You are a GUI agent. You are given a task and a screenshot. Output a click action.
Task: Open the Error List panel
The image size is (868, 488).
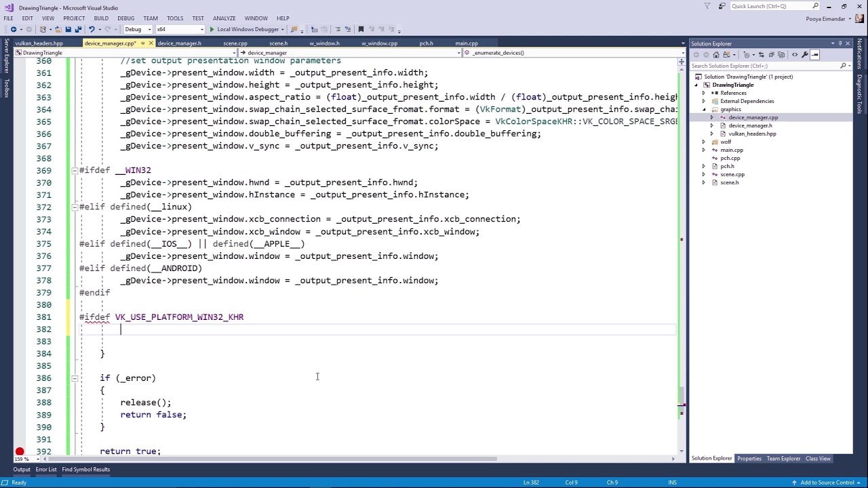(x=46, y=469)
